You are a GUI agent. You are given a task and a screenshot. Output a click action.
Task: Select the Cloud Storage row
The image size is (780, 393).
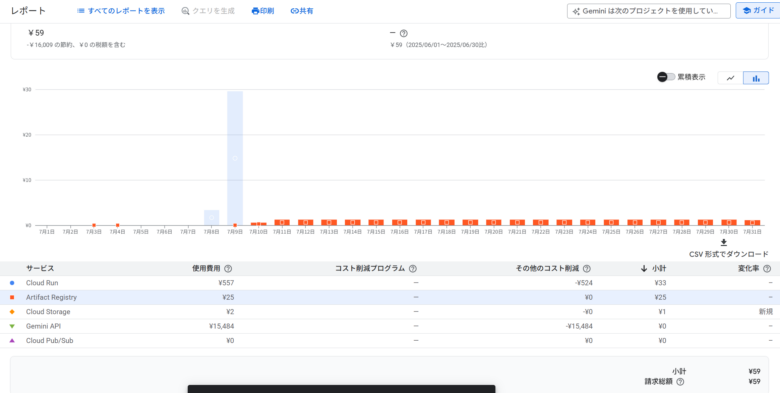tap(390, 312)
